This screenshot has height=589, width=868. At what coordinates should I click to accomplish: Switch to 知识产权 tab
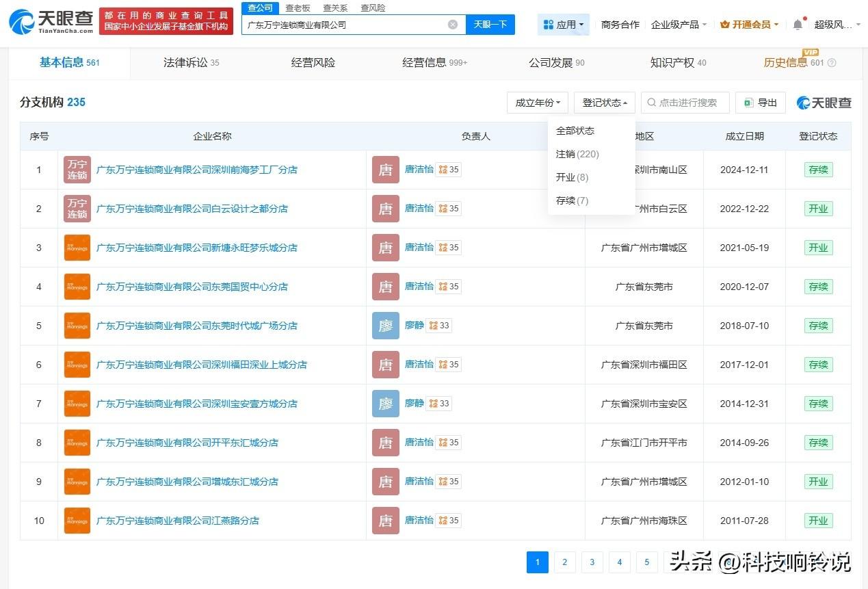click(678, 63)
